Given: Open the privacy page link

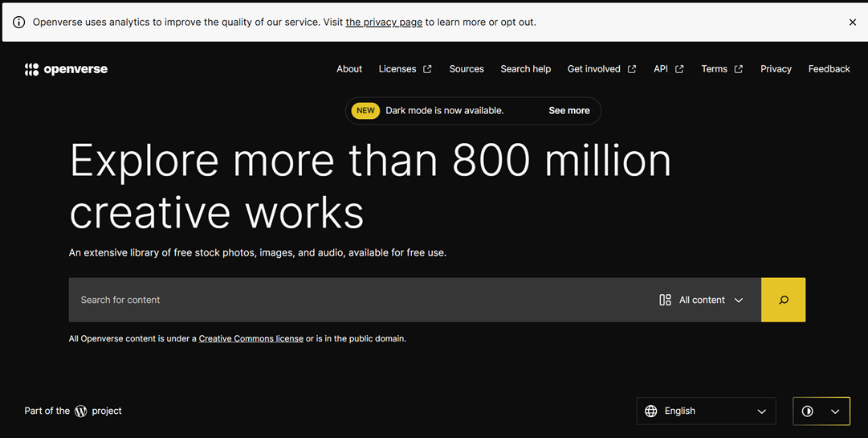Looking at the screenshot, I should [x=384, y=23].
